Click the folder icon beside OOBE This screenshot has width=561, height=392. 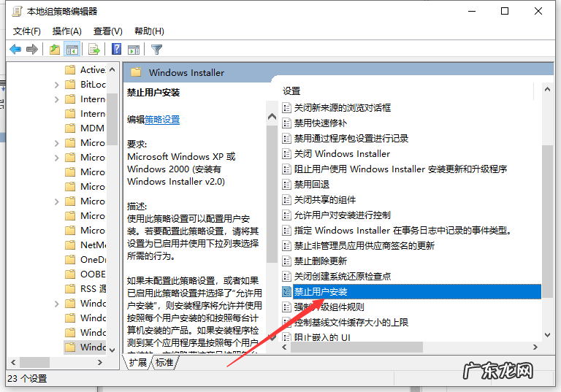point(70,274)
